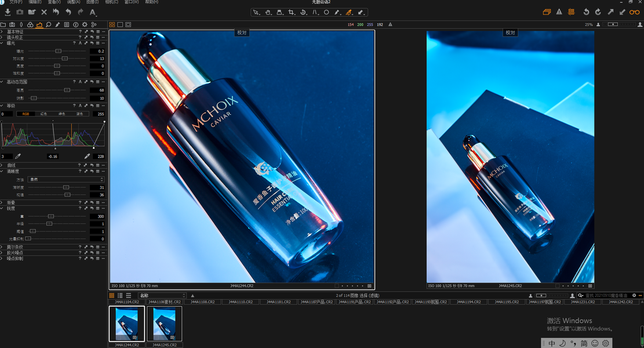Toggle the orange compare variants stack icon
Viewport: 644px width, 348px height.
tap(547, 12)
